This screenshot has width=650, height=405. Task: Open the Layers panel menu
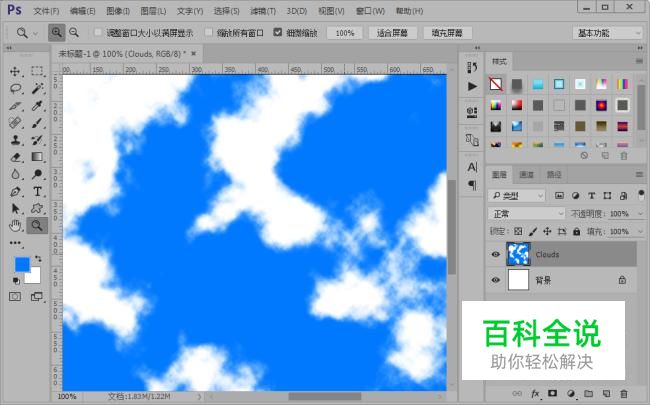pos(639,175)
